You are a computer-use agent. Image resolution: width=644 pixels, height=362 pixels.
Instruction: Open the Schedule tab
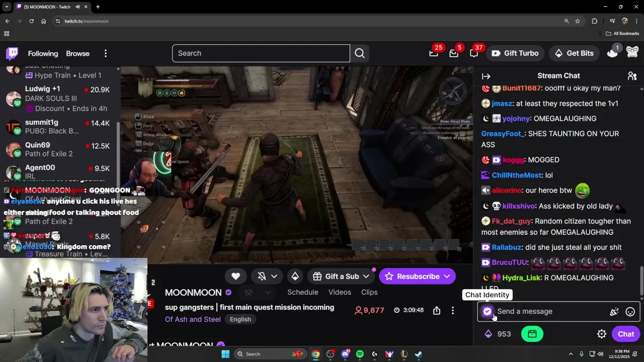pyautogui.click(x=303, y=292)
